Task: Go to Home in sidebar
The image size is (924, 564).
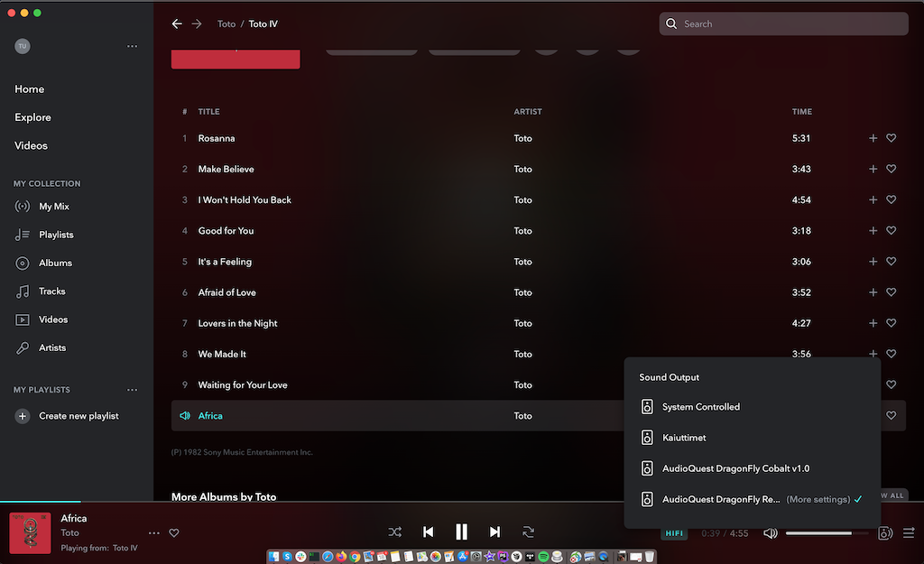Action: 30,89
